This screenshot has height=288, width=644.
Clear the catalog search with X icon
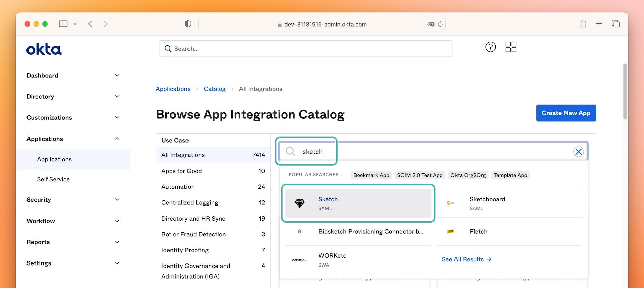point(578,152)
